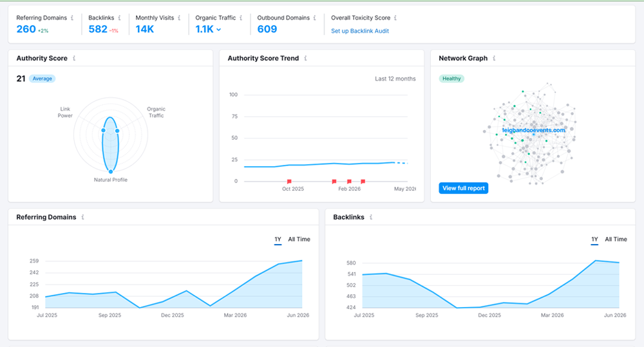644x347 pixels.
Task: Click info icon beside Organic Traffic label
Action: (241, 17)
